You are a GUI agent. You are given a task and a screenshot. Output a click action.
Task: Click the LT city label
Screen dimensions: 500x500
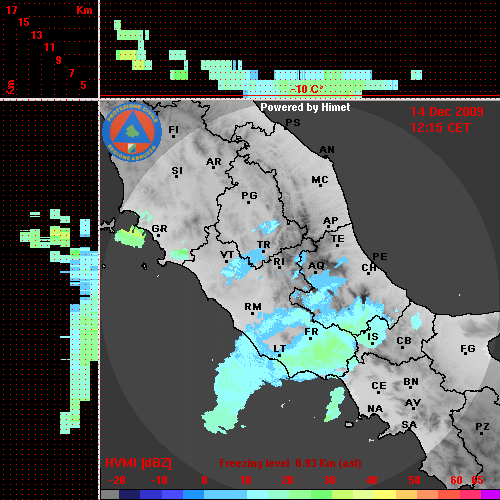tap(279, 349)
